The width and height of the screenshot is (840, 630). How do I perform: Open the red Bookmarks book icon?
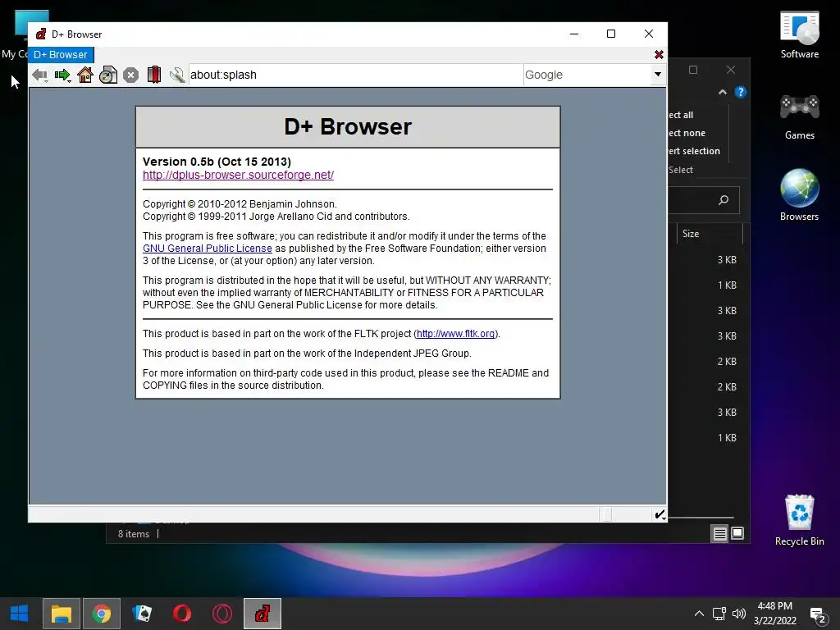[154, 75]
